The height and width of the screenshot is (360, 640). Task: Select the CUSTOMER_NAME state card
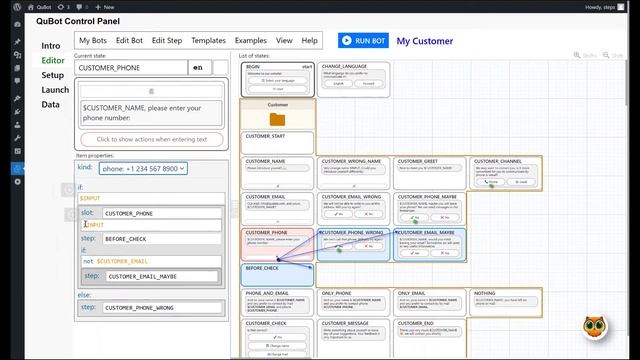coord(278,173)
